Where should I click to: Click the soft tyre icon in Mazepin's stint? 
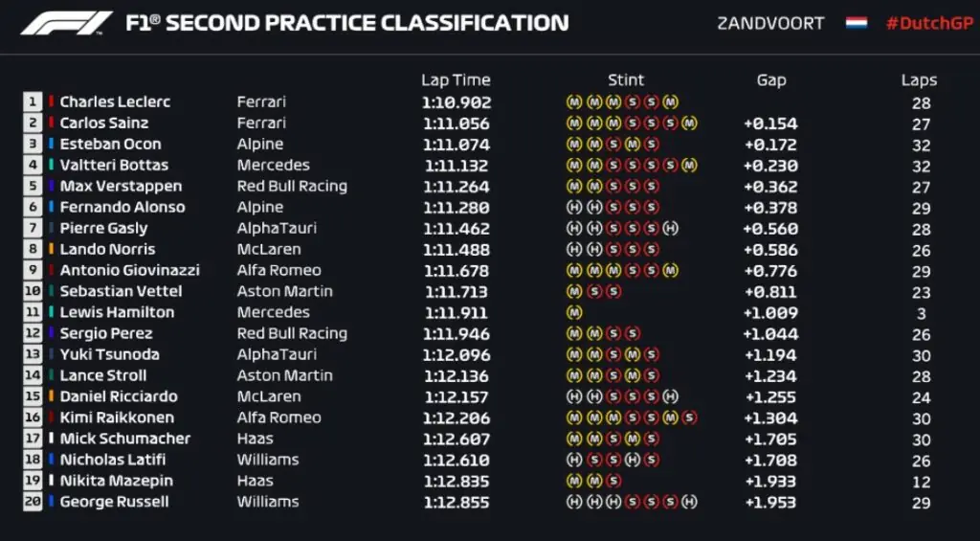point(613,481)
